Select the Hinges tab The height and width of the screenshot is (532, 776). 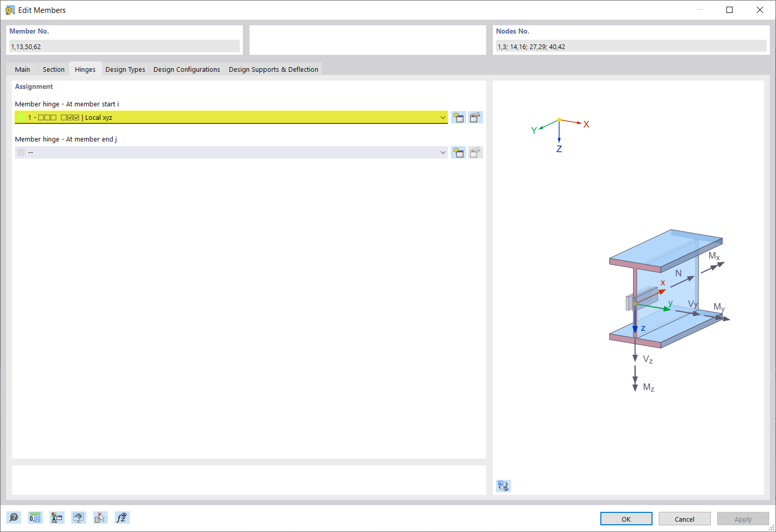(85, 69)
